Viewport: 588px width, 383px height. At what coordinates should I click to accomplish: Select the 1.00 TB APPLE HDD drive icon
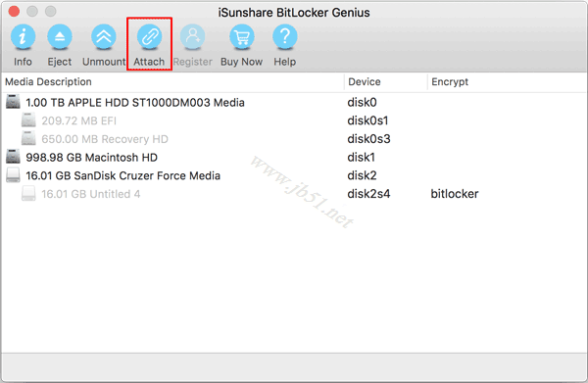click(13, 102)
